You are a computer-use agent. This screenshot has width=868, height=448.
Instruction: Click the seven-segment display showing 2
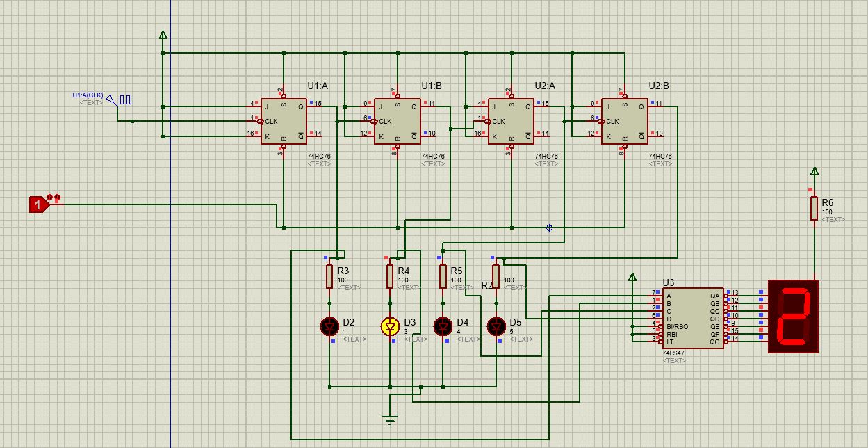pyautogui.click(x=793, y=316)
